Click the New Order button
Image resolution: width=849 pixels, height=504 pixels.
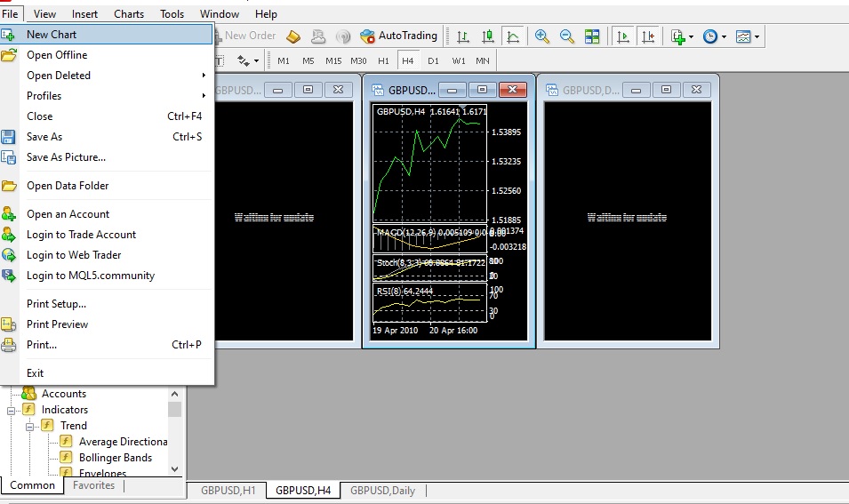(246, 36)
